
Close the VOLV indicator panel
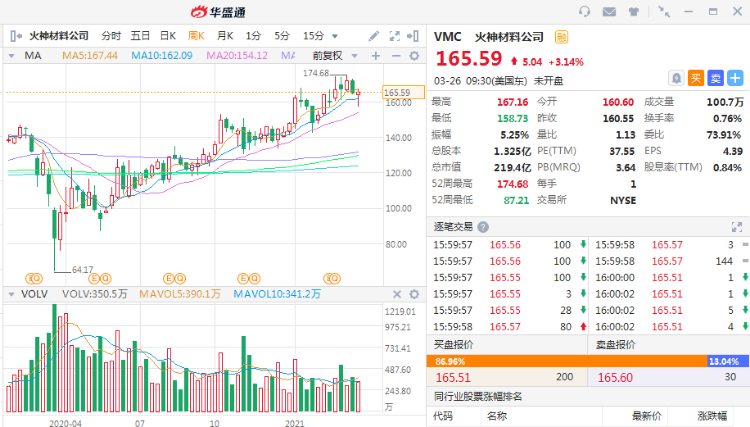pyautogui.click(x=397, y=294)
